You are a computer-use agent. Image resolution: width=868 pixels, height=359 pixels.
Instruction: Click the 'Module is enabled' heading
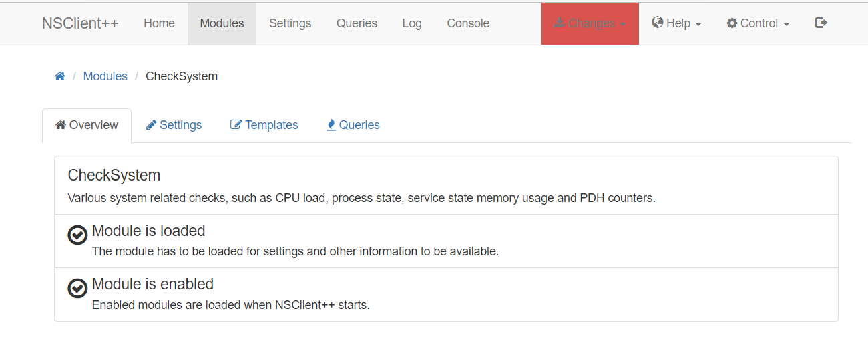153,284
